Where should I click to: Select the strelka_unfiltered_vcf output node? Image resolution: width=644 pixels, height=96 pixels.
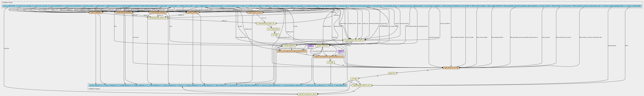click(x=193, y=85)
